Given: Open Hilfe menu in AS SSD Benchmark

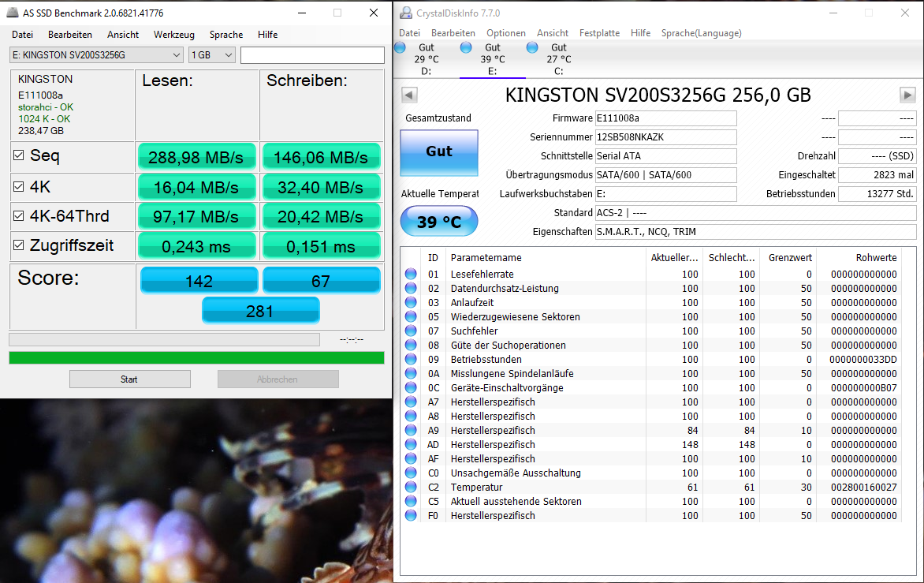Looking at the screenshot, I should [x=267, y=34].
